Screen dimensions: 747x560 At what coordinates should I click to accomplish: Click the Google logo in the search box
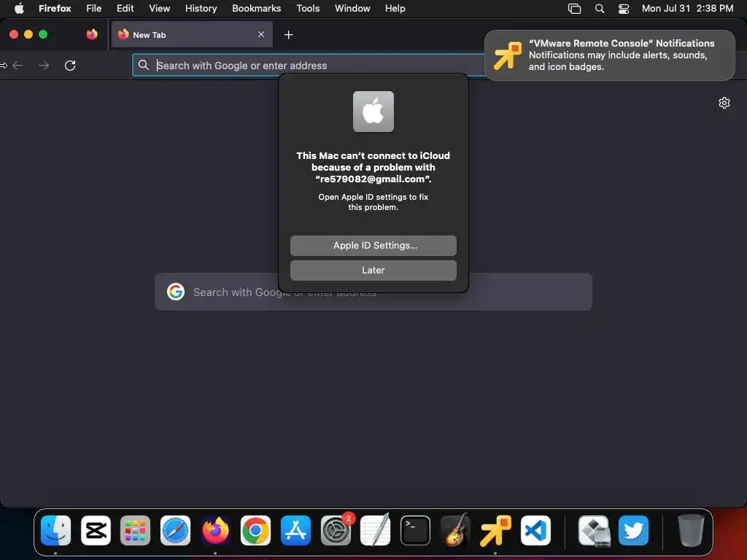pos(176,292)
